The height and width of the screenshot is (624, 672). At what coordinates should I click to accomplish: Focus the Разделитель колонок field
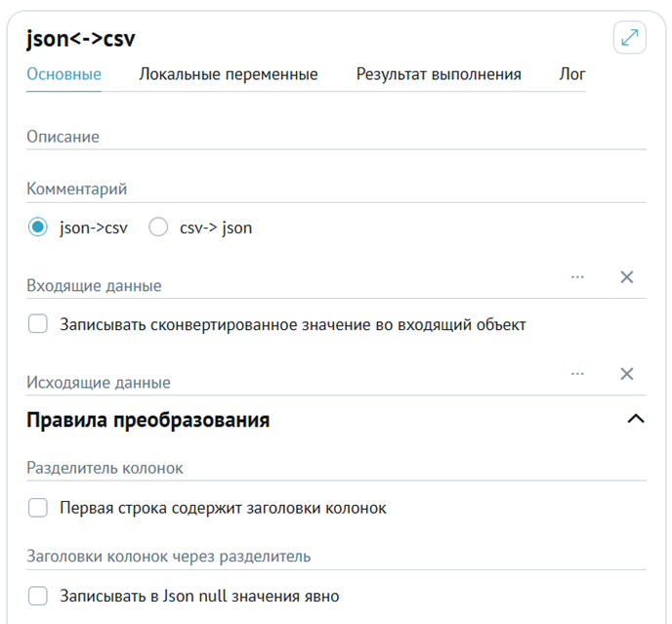pyautogui.click(x=336, y=468)
